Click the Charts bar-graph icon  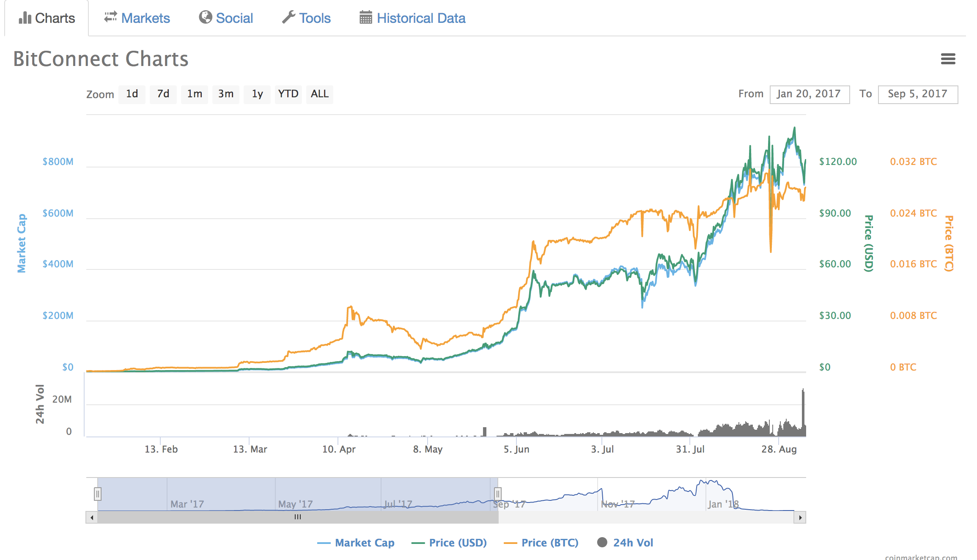click(x=25, y=18)
